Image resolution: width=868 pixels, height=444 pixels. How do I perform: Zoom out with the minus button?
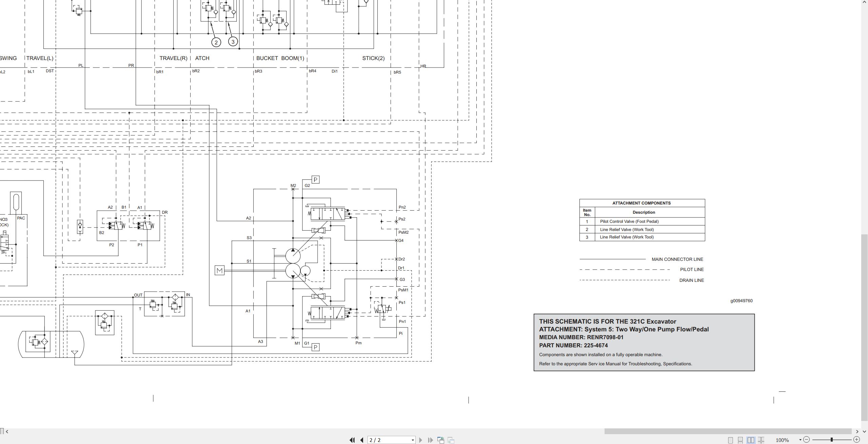pyautogui.click(x=807, y=440)
